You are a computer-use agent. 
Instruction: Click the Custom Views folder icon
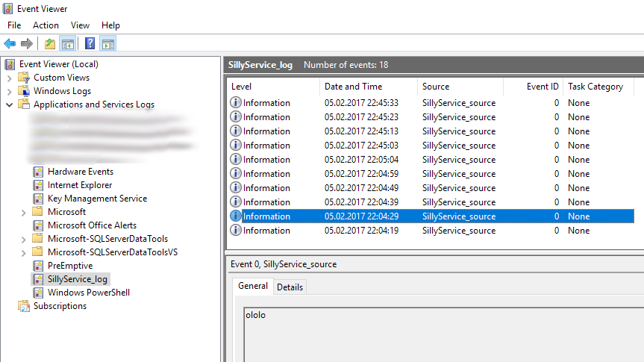point(24,77)
